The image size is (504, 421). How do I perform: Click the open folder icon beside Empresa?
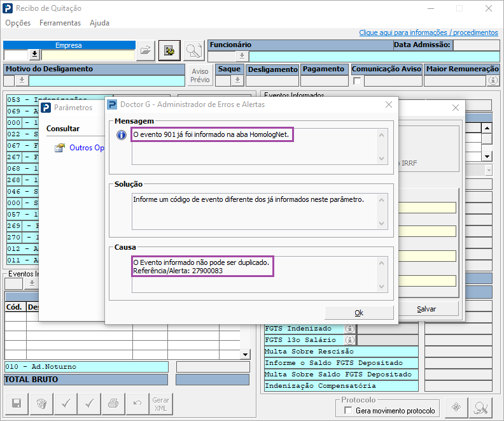tap(146, 51)
